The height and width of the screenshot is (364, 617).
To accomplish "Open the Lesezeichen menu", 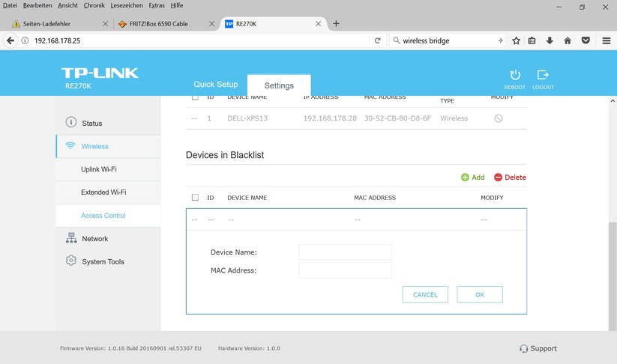I will coord(126,5).
